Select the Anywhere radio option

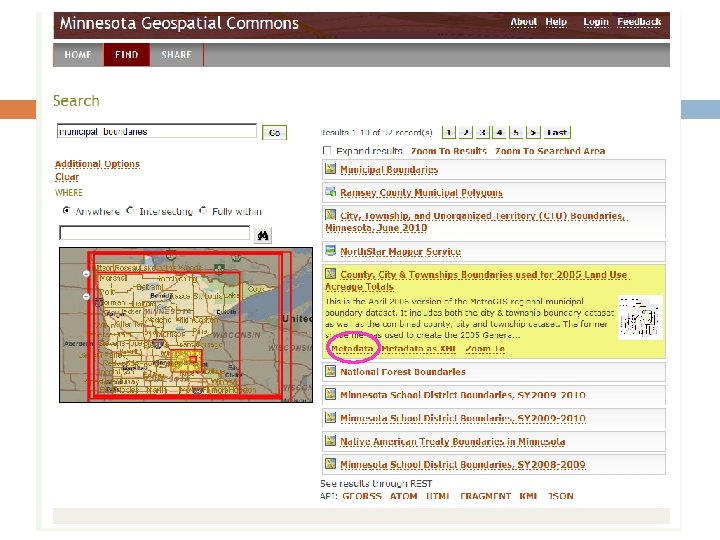pos(67,210)
